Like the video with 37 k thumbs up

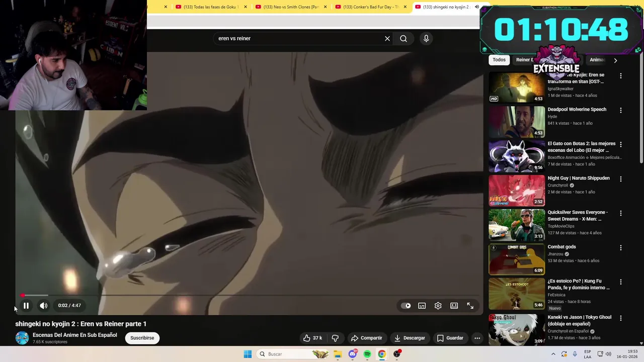click(x=312, y=338)
